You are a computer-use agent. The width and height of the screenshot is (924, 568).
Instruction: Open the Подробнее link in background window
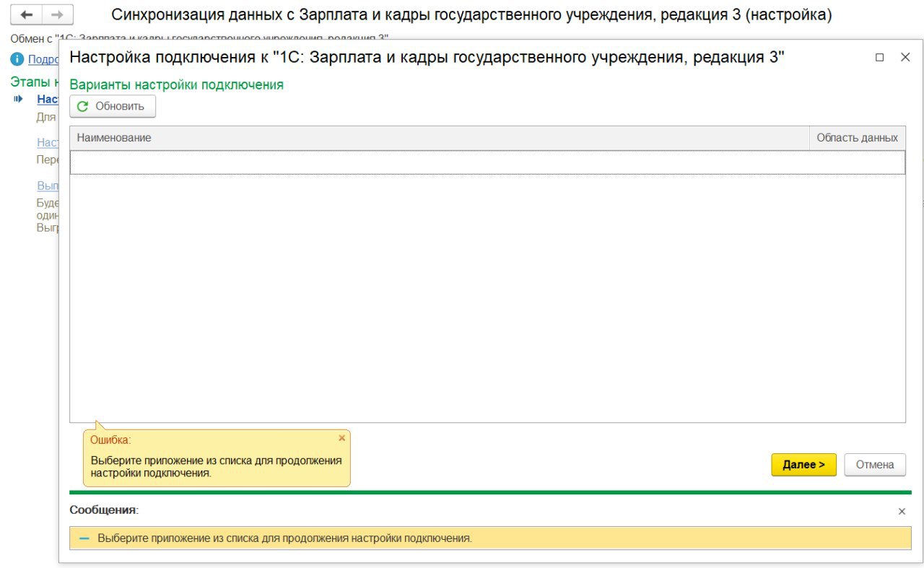click(43, 59)
